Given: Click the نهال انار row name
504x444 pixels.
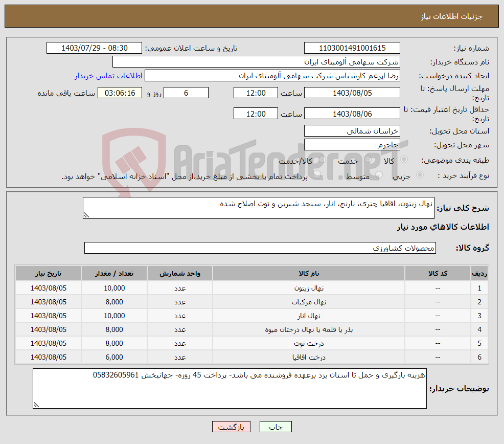Looking at the screenshot, I should click(309, 316).
